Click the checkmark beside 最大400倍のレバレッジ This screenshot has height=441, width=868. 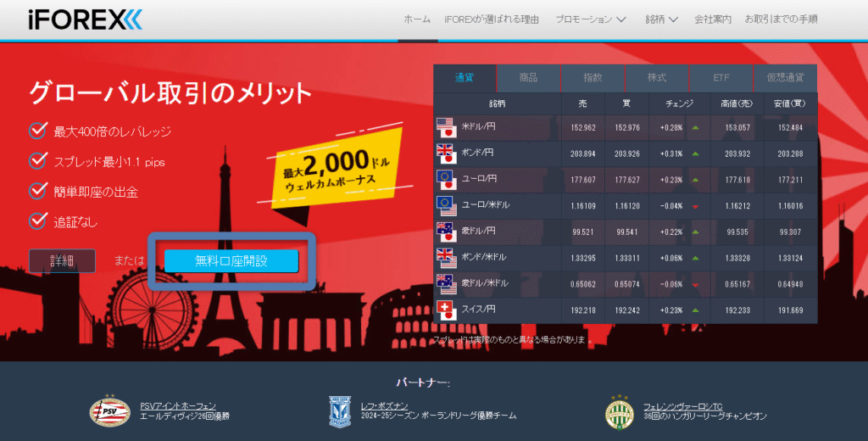38,131
